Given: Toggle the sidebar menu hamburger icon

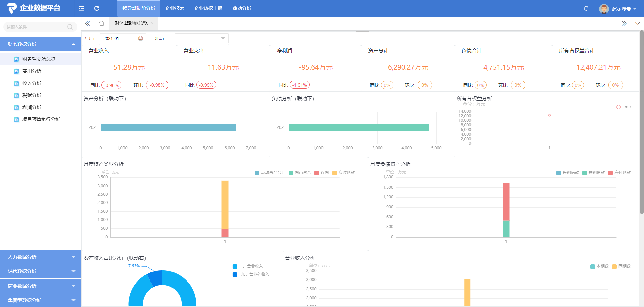Looking at the screenshot, I should tap(81, 8).
